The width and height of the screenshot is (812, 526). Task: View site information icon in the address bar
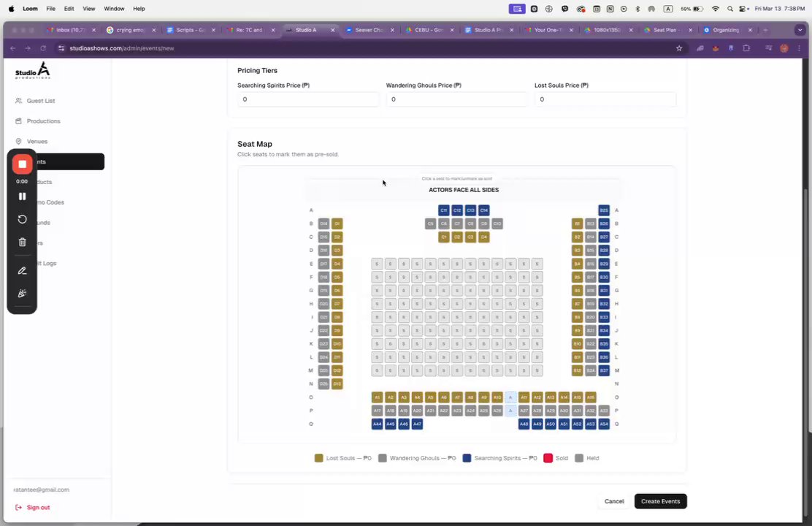click(61, 48)
